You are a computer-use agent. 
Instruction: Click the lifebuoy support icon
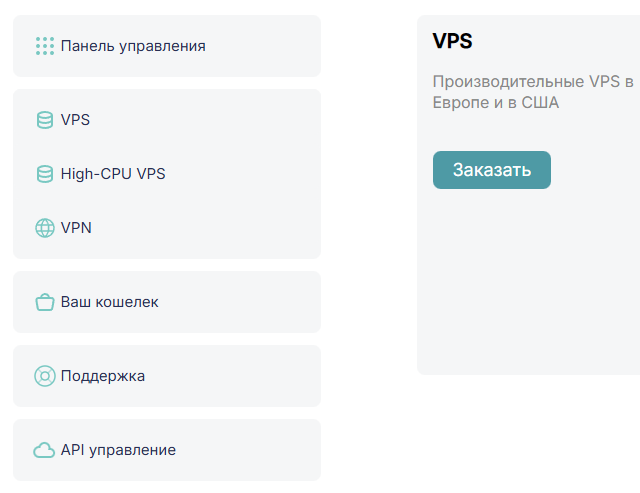pyautogui.click(x=44, y=376)
